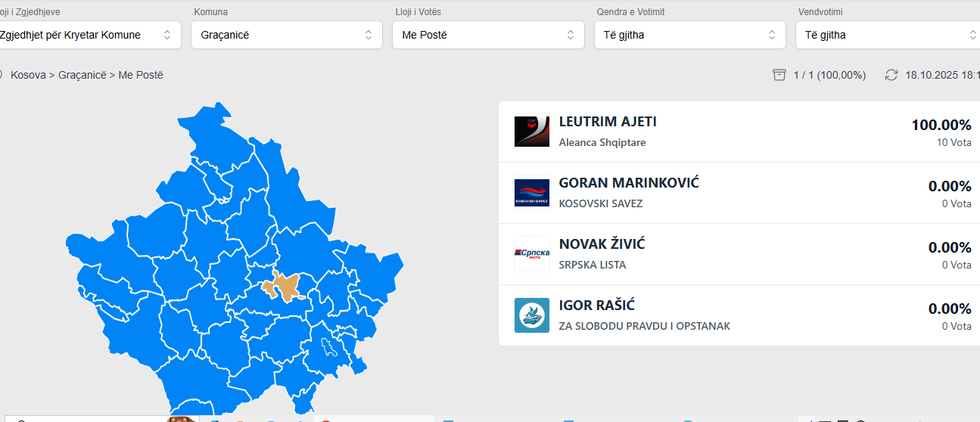Click Graçanicë in the breadcrumb path
Image resolution: width=980 pixels, height=422 pixels.
[x=83, y=75]
